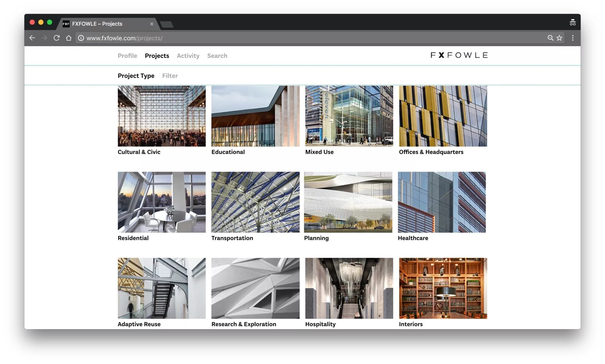Image resolution: width=605 pixels, height=364 pixels.
Task: Click the browser back arrow
Action: coord(32,38)
